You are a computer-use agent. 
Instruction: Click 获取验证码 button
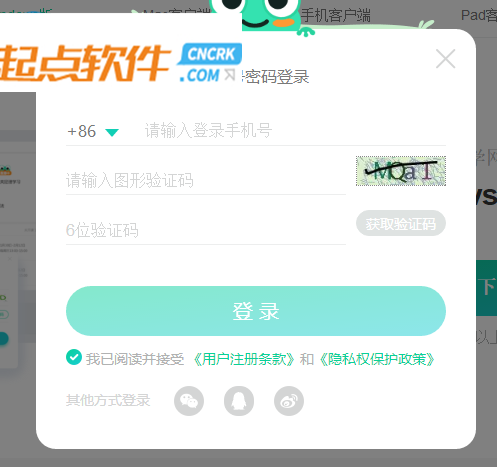pos(401,223)
